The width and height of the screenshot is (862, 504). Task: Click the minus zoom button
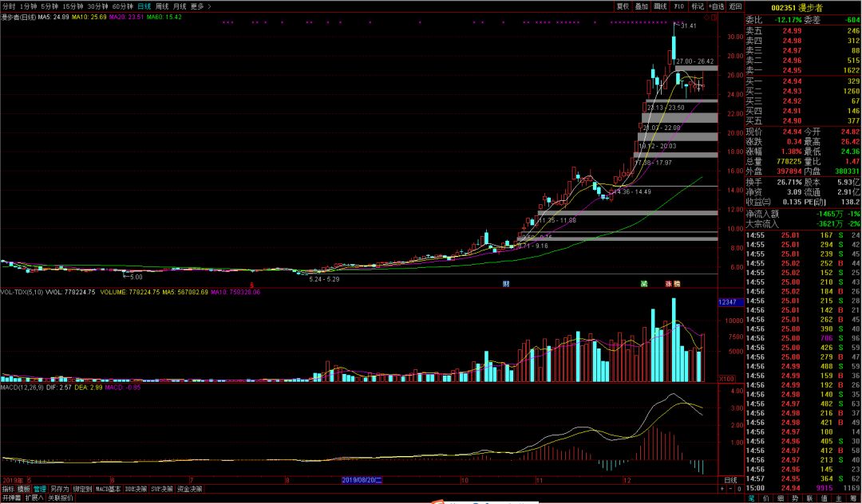tap(730, 489)
